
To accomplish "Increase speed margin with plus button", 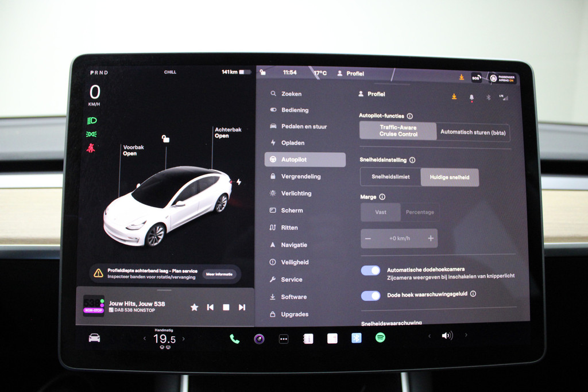I will (430, 238).
